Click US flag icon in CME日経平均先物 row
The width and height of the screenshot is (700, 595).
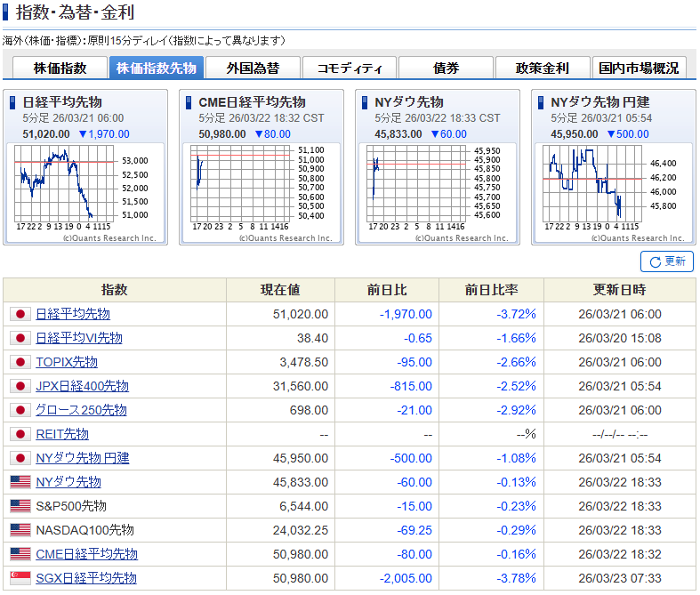click(x=20, y=554)
